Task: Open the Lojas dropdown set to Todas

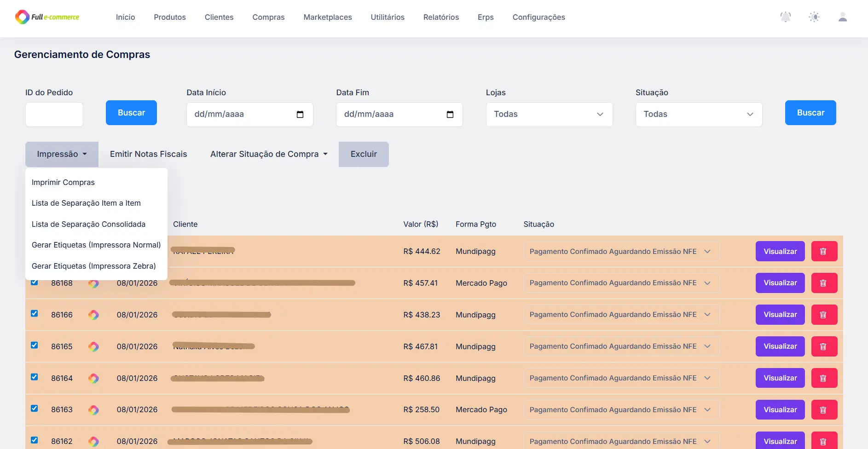Action: (x=549, y=115)
